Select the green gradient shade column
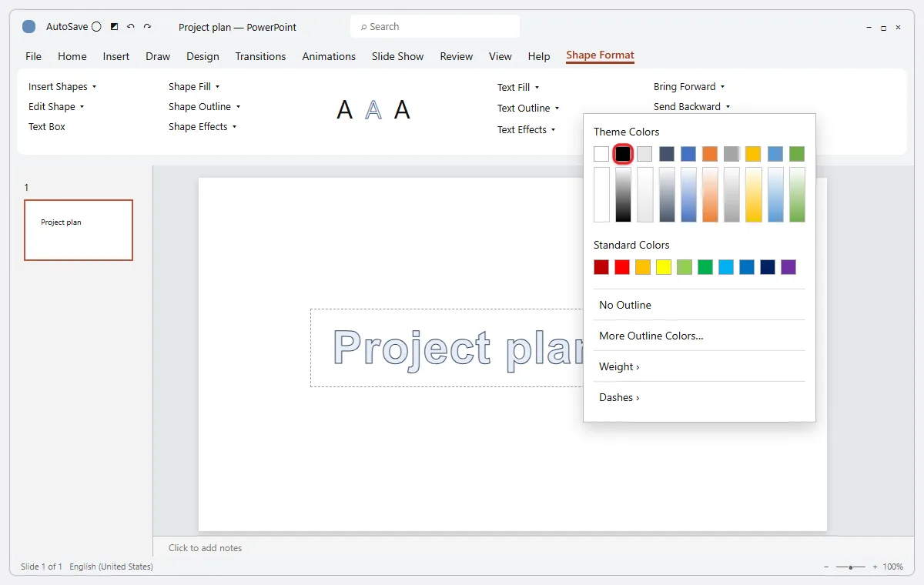 click(797, 195)
